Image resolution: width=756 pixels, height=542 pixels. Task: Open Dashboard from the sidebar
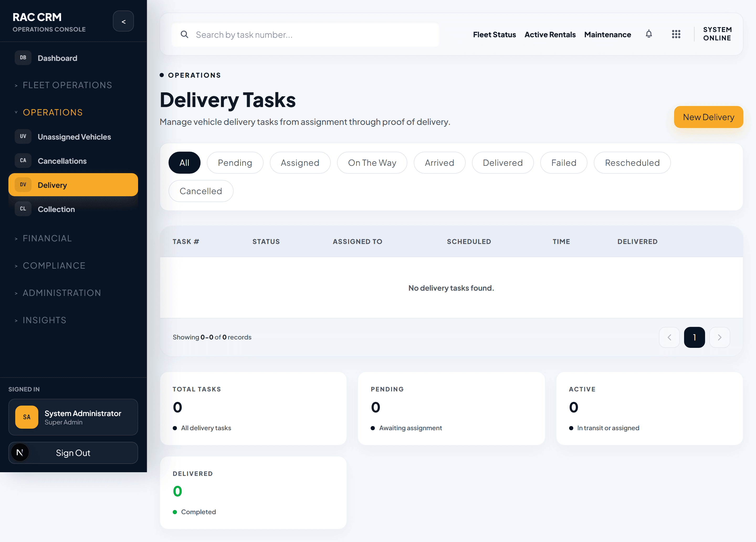73,58
